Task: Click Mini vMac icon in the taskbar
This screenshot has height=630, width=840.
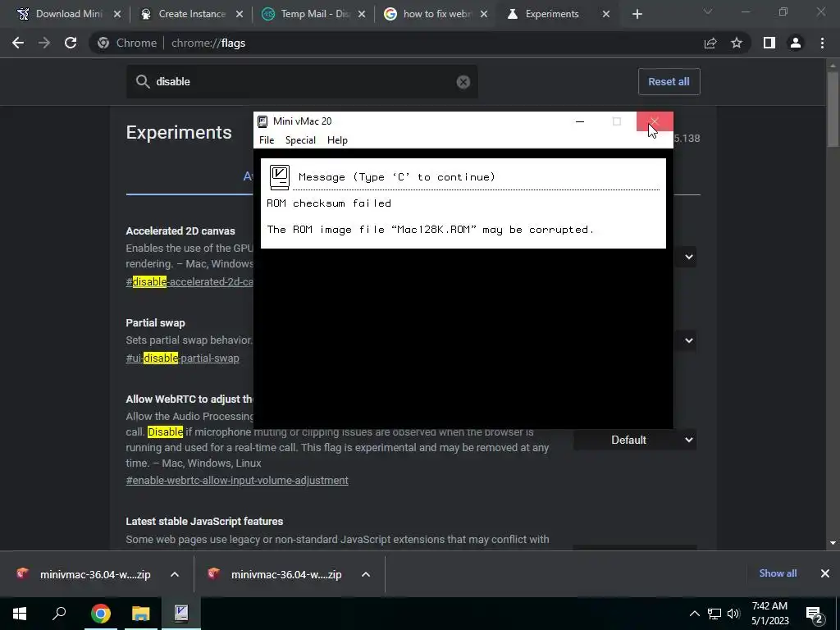Action: (181, 614)
